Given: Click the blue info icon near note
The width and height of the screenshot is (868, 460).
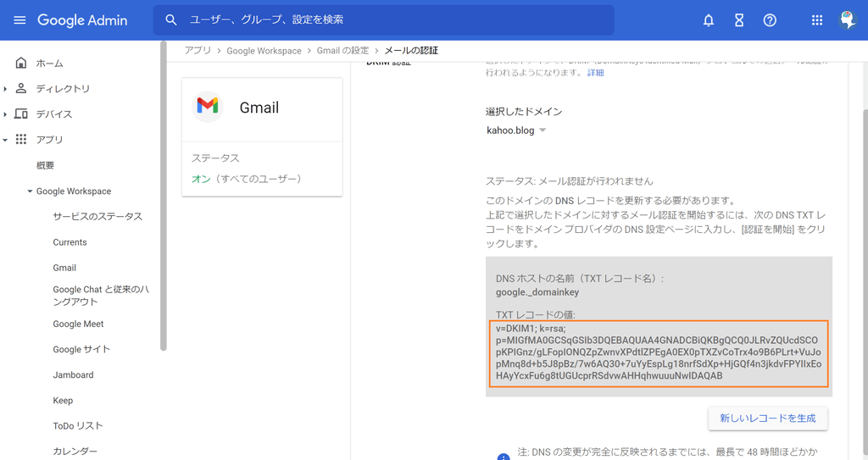Looking at the screenshot, I should coord(504,457).
